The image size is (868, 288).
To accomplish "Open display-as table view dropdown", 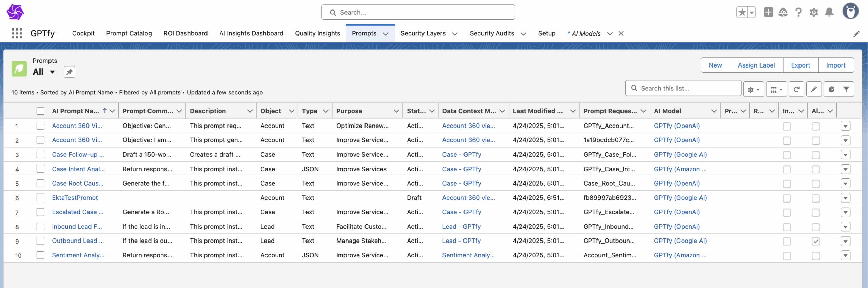I will coord(776,89).
